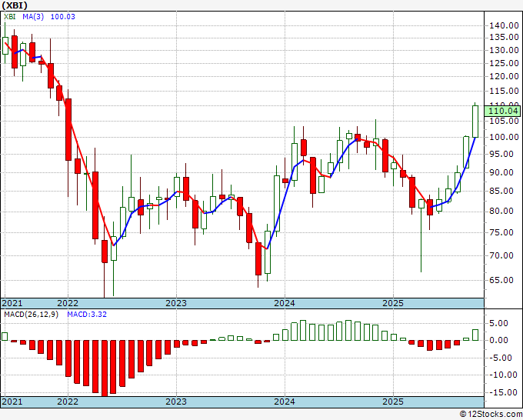Click the MA(3) indicator label
The image size is (523, 420).
(x=33, y=17)
